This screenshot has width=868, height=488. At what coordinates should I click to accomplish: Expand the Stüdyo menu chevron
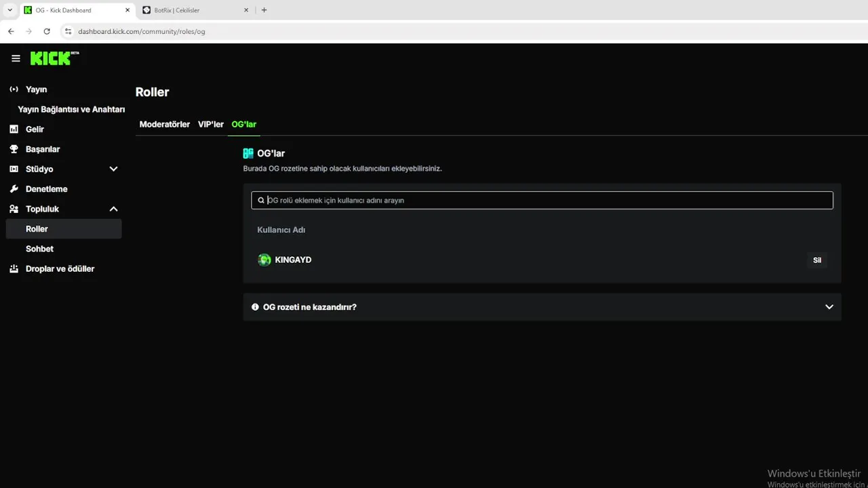(x=113, y=169)
